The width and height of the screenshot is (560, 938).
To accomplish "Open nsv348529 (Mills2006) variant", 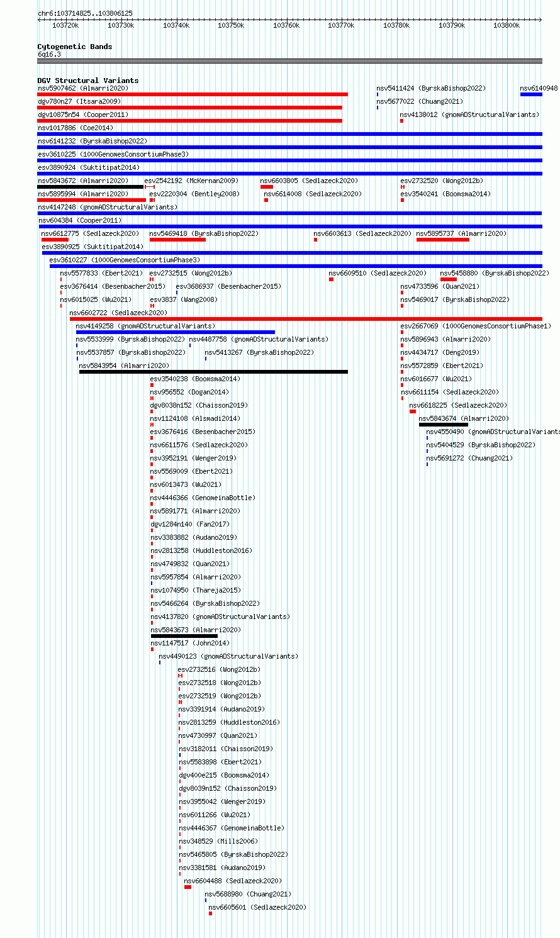I will [218, 842].
